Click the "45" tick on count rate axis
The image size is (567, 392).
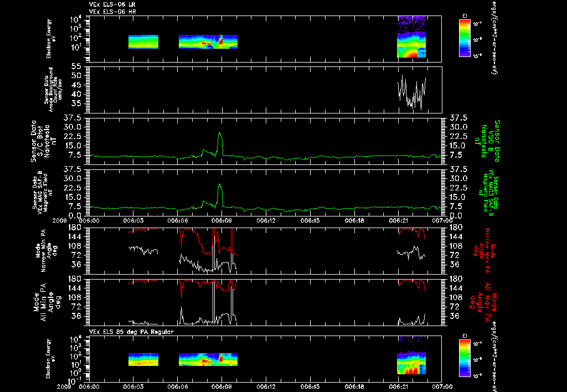[76, 85]
